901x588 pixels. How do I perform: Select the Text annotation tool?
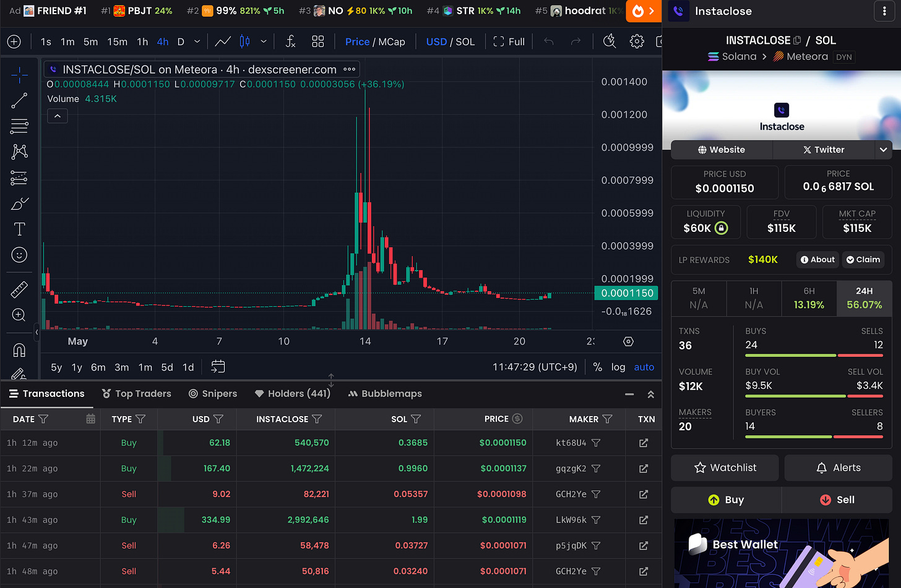click(19, 229)
